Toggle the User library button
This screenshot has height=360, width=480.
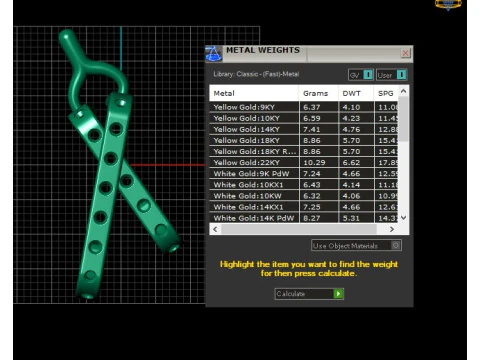(x=391, y=75)
